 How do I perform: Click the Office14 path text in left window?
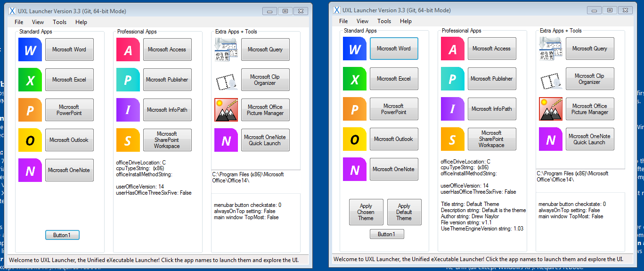point(248,177)
